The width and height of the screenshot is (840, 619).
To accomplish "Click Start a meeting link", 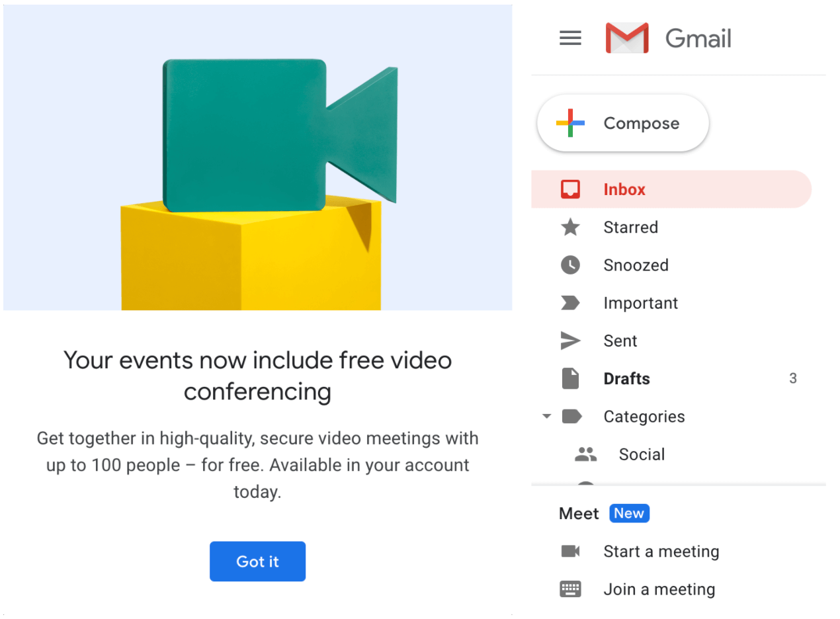I will [661, 552].
